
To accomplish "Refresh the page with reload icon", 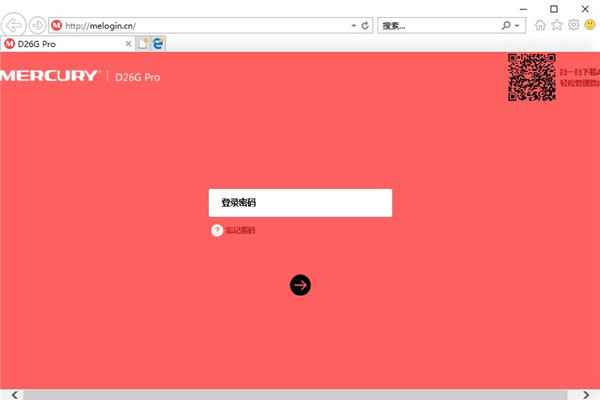I will point(365,26).
